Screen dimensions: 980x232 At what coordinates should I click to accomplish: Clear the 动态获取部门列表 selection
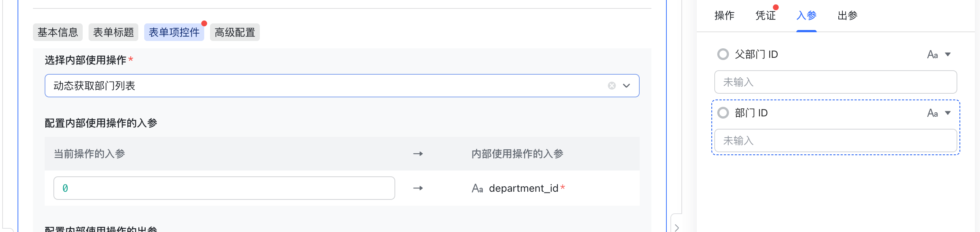click(x=611, y=86)
